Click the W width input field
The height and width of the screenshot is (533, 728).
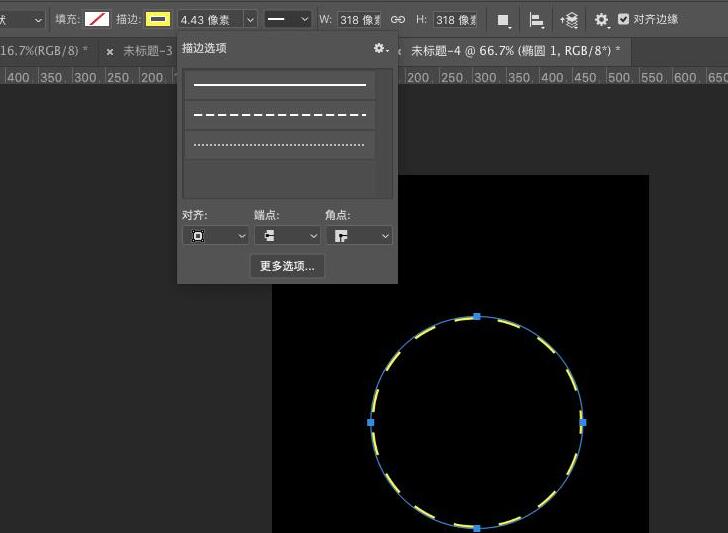(359, 20)
